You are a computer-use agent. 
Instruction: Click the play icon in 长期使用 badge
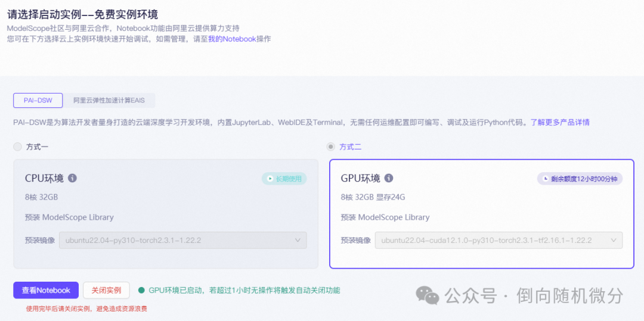[270, 179]
